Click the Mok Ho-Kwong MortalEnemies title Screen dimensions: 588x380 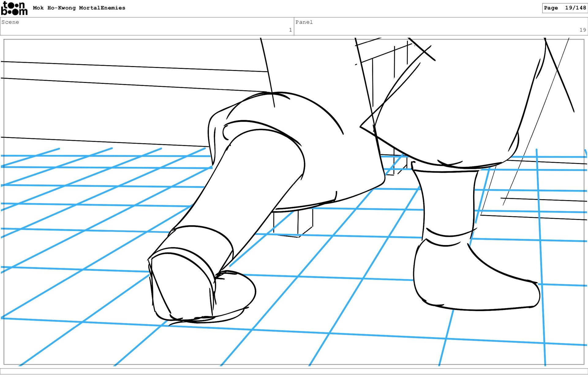[x=79, y=8]
